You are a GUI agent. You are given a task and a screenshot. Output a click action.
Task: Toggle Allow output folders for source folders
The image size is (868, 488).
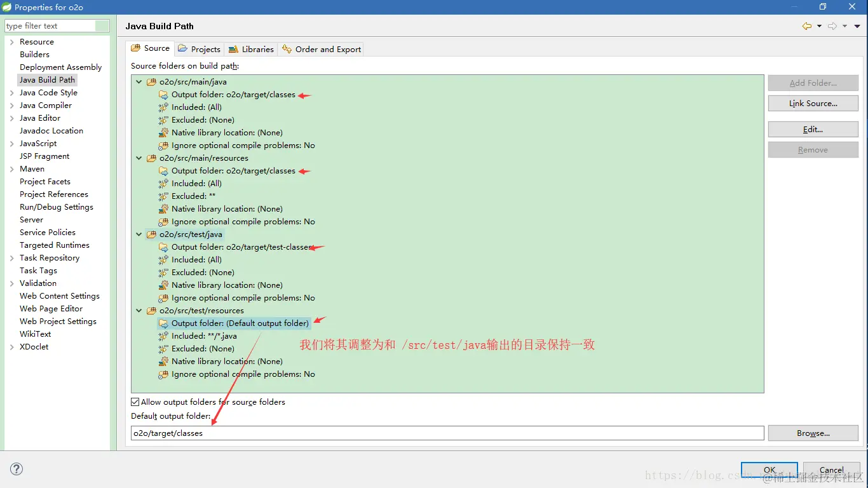tap(135, 402)
